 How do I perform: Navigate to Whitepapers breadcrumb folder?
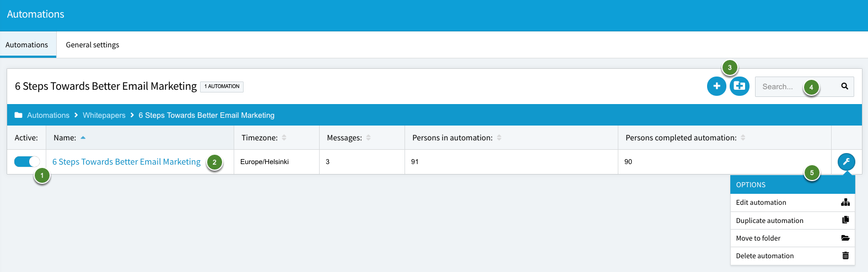coord(104,115)
